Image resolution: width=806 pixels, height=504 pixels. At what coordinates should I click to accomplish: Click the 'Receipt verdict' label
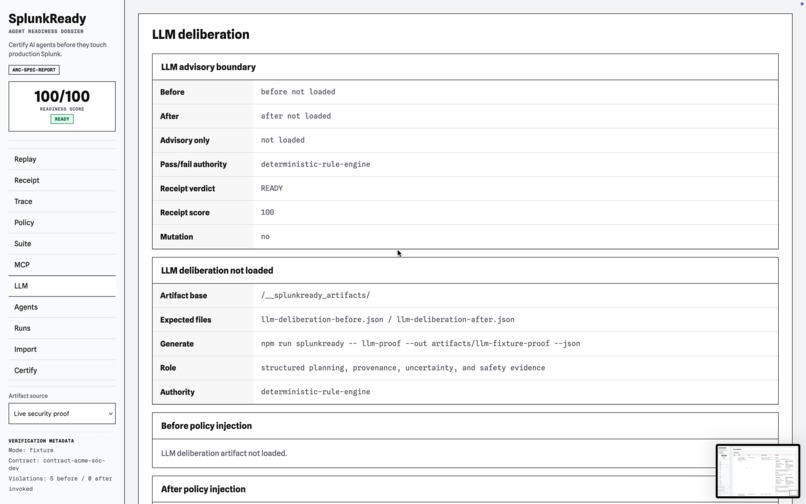pyautogui.click(x=188, y=189)
